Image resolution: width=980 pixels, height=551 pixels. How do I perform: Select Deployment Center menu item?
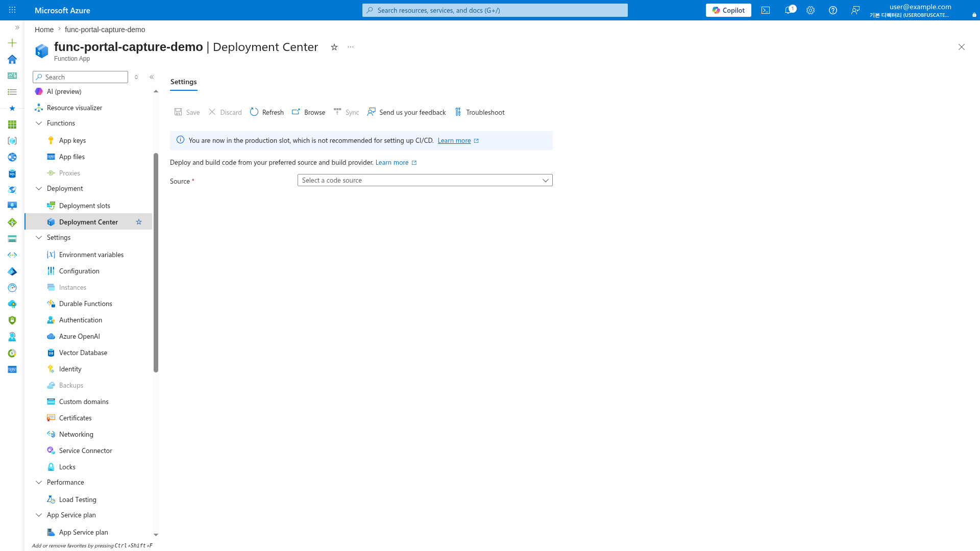point(88,222)
